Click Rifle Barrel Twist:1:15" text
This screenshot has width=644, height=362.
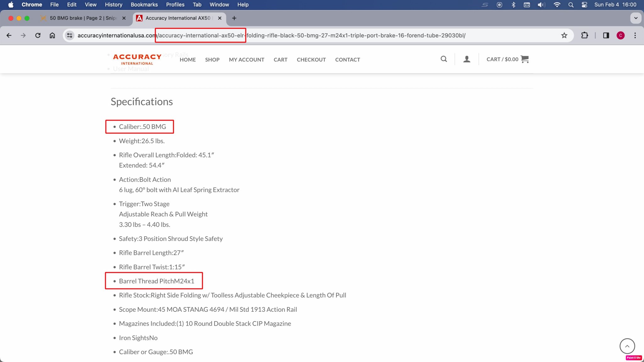pyautogui.click(x=152, y=267)
